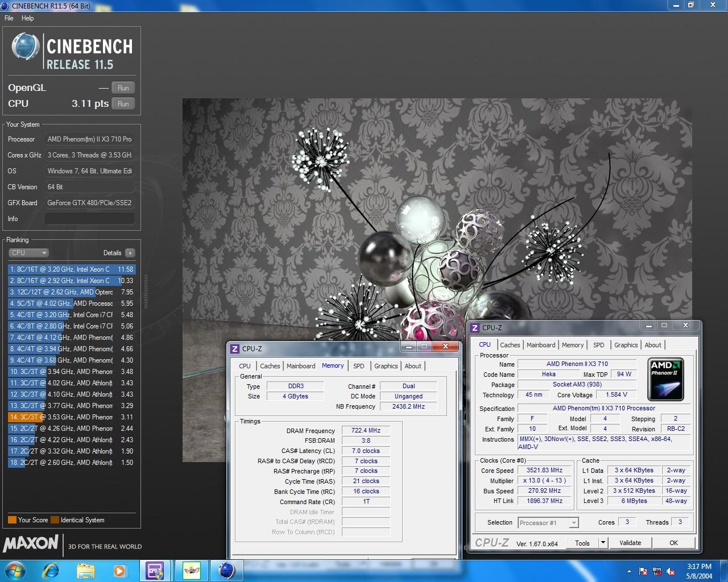Open the CPU ranking type dropdown
This screenshot has height=582, width=728.
pyautogui.click(x=28, y=253)
